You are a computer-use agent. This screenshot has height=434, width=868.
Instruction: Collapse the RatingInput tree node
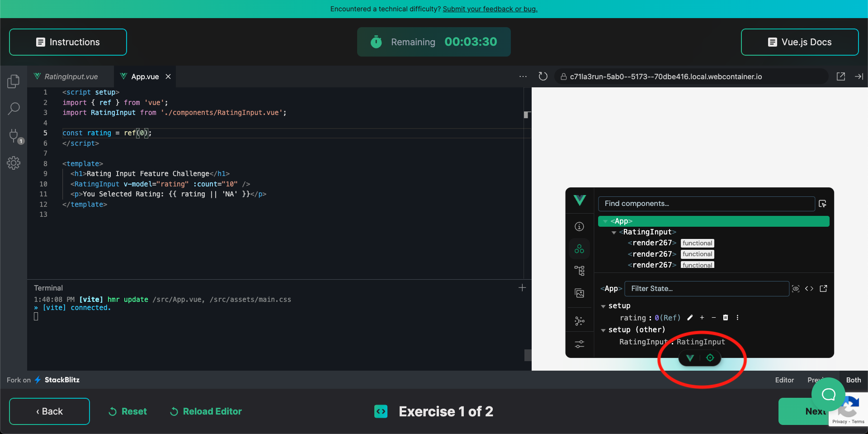coord(614,233)
